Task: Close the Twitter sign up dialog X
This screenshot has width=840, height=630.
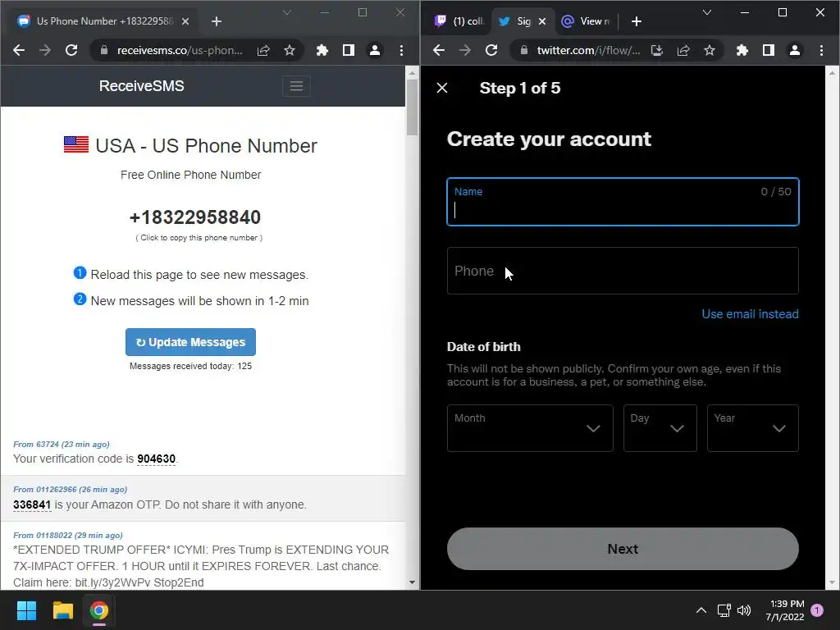Action: 442,88
